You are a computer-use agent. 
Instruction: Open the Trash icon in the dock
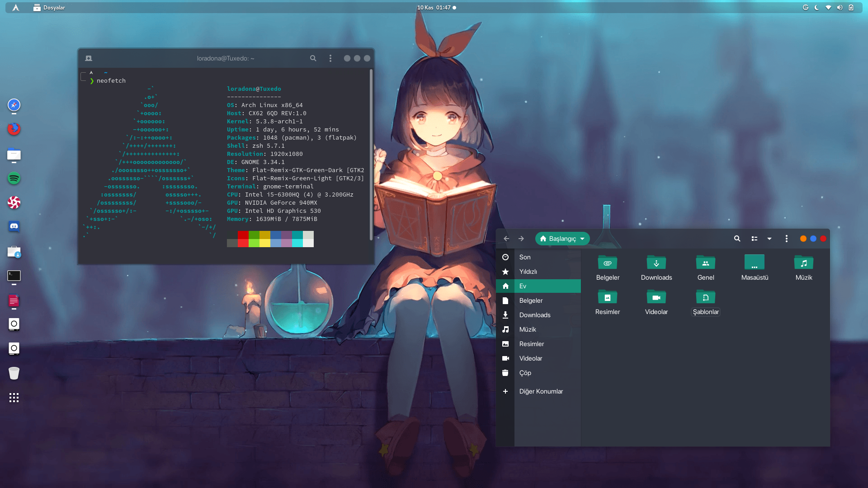pos(14,373)
